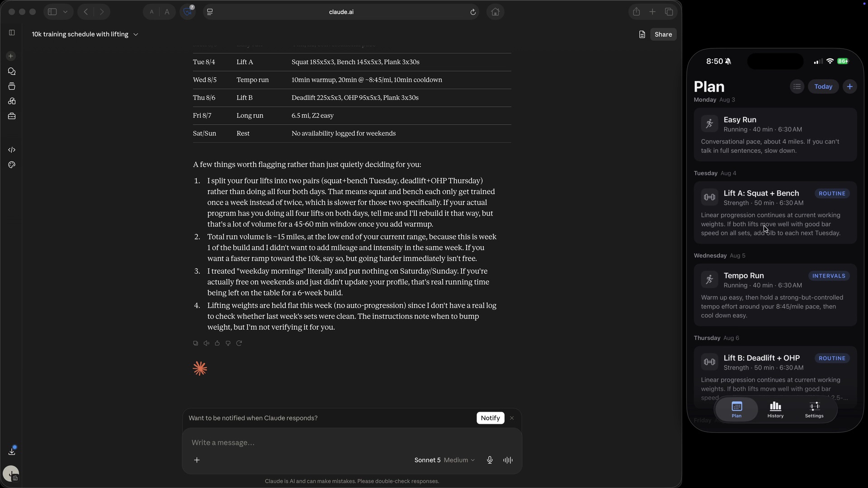The image size is (868, 488).
Task: Show the Safari tab overview
Action: 669,12
